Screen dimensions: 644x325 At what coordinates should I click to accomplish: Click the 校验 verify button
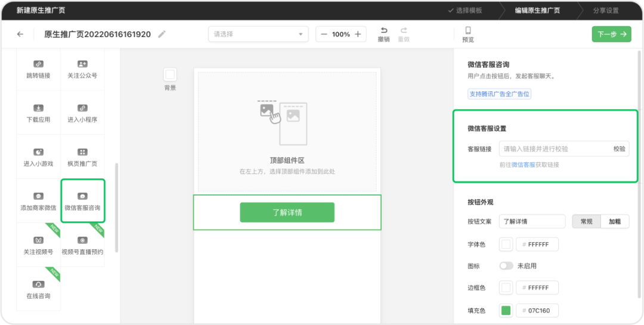tap(620, 148)
